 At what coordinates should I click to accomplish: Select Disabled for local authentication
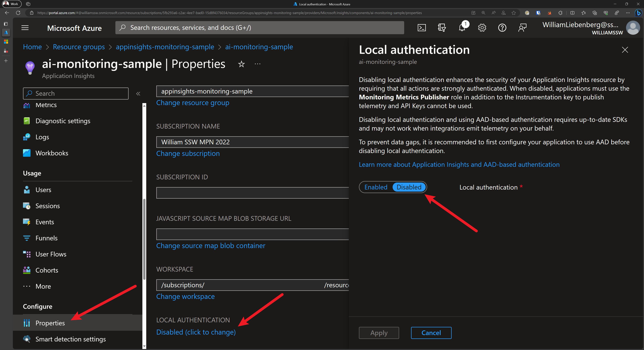409,187
